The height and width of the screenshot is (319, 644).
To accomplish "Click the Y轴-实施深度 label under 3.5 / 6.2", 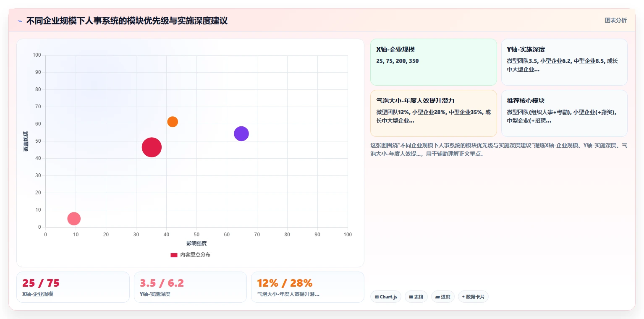I will click(x=155, y=294).
